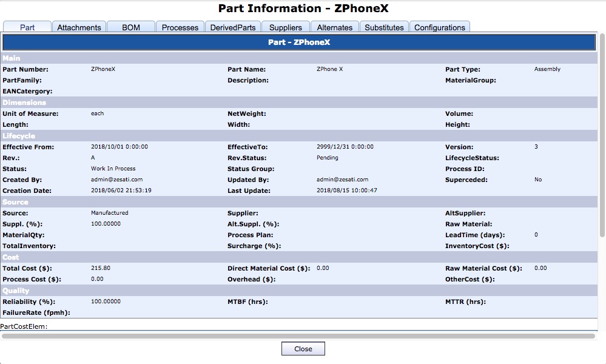Screen dimensions: 606x364
Task: Collapse the Dimensions section header
Action: point(300,102)
